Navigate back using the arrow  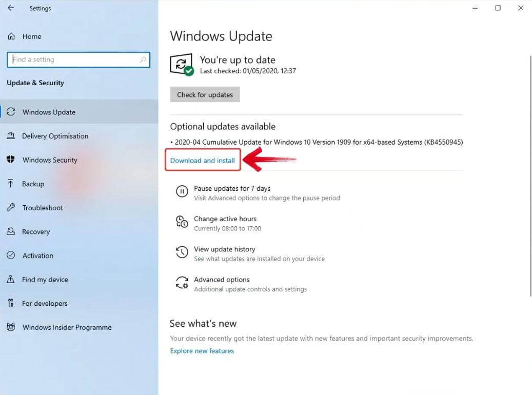pyautogui.click(x=11, y=8)
